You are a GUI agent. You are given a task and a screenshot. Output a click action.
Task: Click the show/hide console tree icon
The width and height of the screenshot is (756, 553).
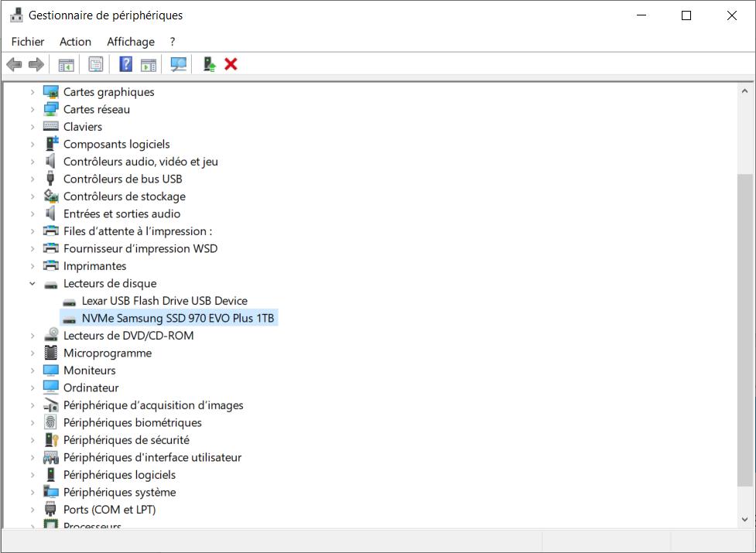(66, 64)
